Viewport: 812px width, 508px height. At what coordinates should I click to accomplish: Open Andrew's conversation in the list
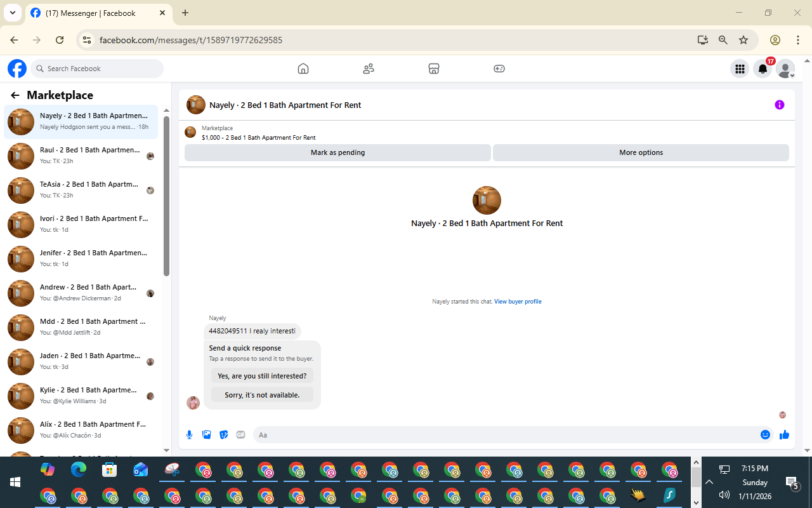point(81,293)
